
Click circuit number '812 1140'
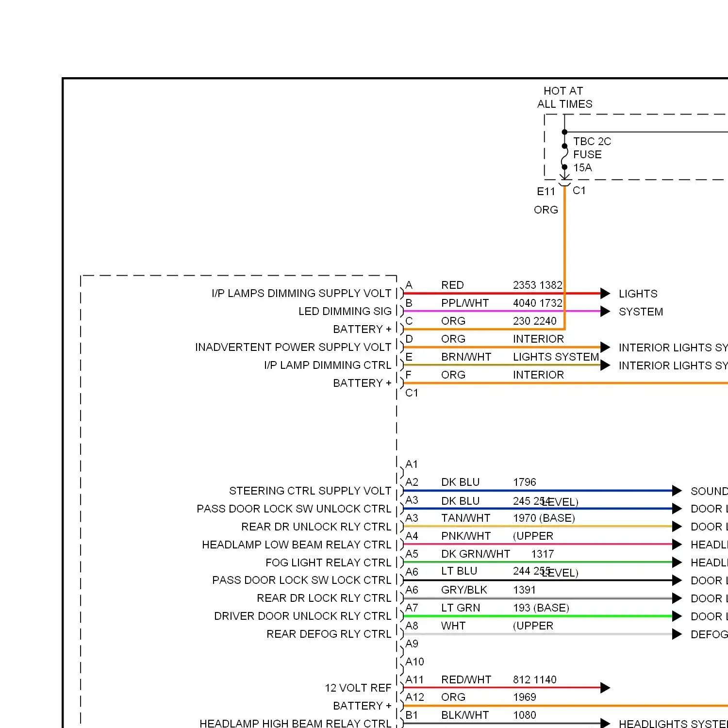535,679
